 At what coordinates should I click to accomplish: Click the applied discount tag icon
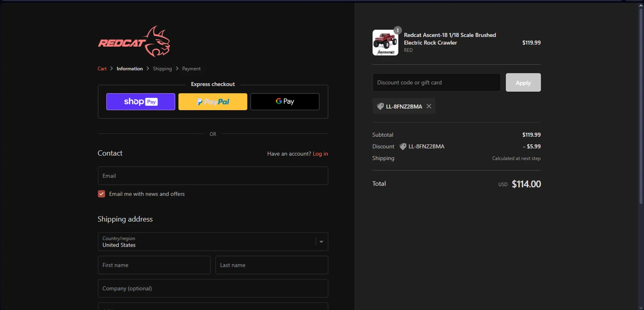[380, 106]
